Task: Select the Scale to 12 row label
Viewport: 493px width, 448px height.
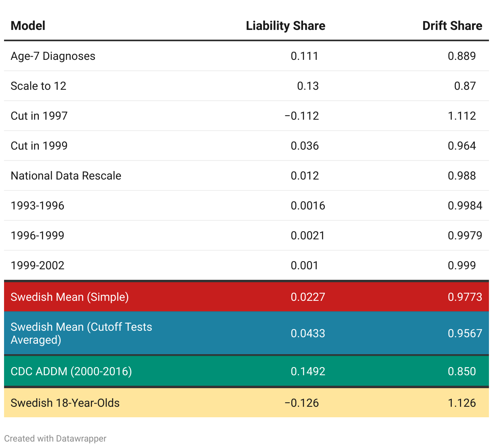Action: tap(38, 86)
